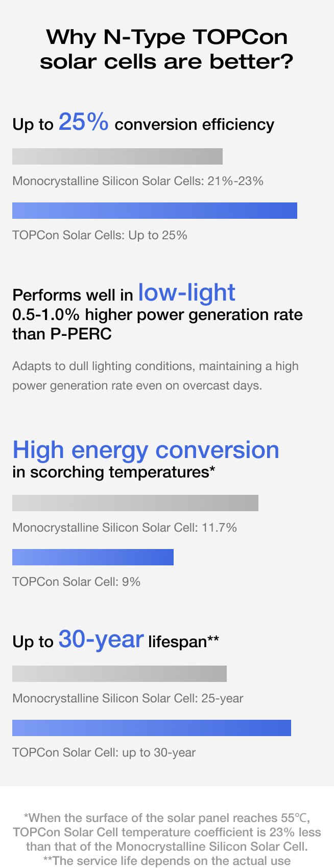Click the blue TOPCon 25% efficiency bar
The width and height of the screenshot is (334, 868).
pyautogui.click(x=155, y=211)
